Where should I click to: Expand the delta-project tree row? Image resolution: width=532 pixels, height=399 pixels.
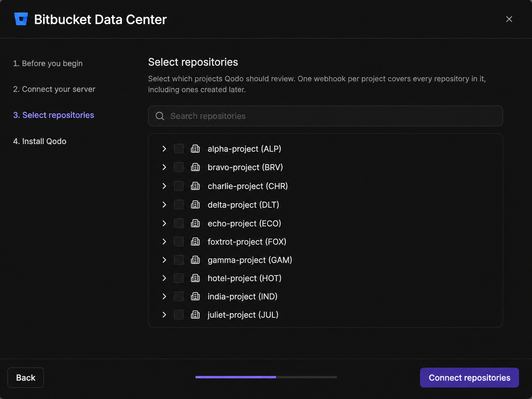point(164,205)
